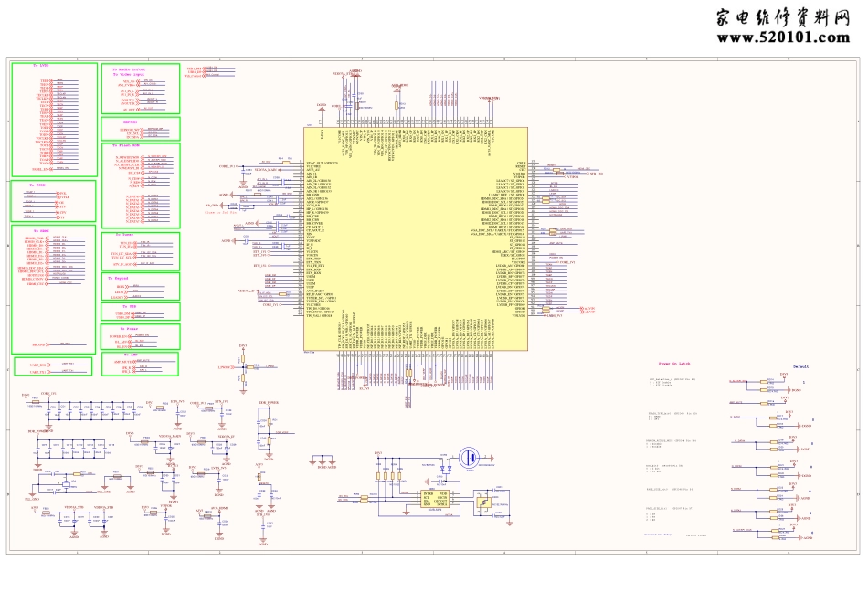
Task: Select the "To YCOM" connector block
Action: (x=53, y=201)
